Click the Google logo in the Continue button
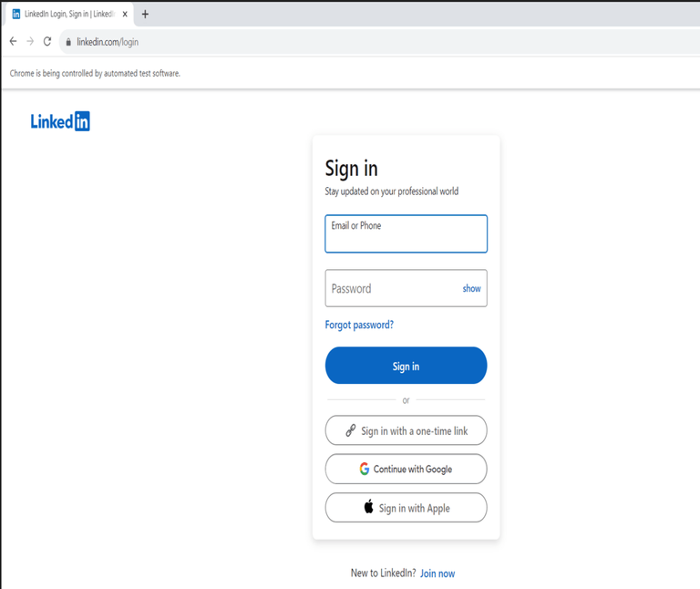The height and width of the screenshot is (589, 700). click(x=365, y=469)
